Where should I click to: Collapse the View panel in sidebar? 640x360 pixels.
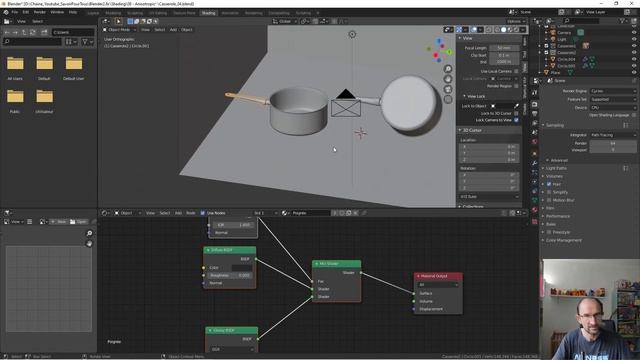point(460,38)
